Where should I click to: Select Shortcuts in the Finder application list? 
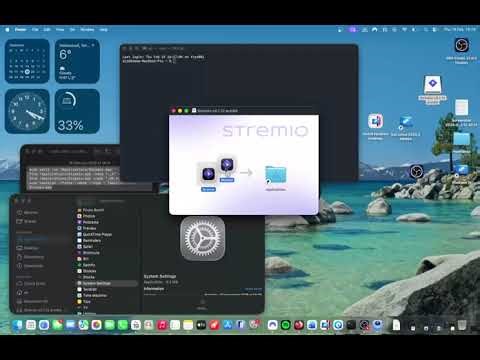coord(88,253)
